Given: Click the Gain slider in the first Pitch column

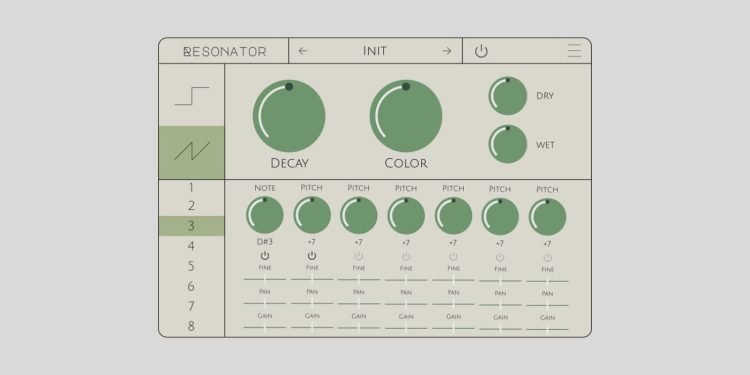Looking at the screenshot, I should click(x=312, y=327).
